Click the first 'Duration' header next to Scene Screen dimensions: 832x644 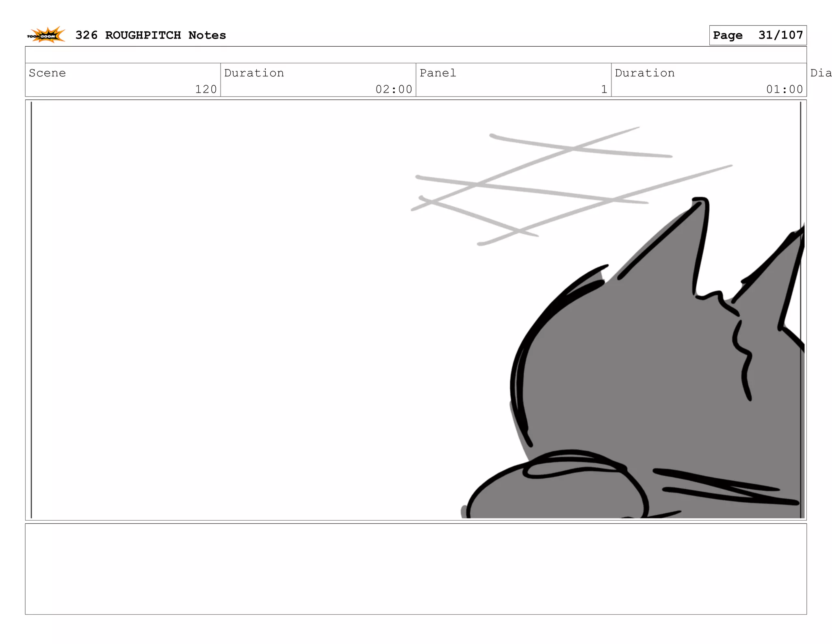[x=254, y=73]
